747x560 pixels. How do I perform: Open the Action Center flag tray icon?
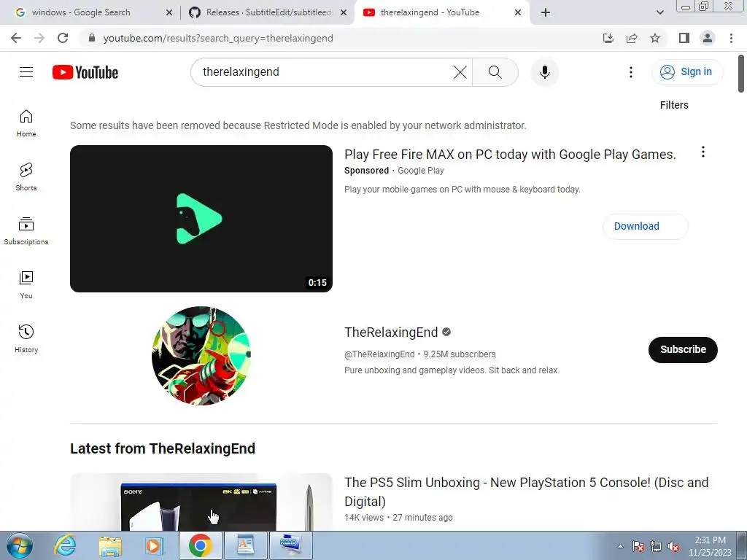[638, 546]
